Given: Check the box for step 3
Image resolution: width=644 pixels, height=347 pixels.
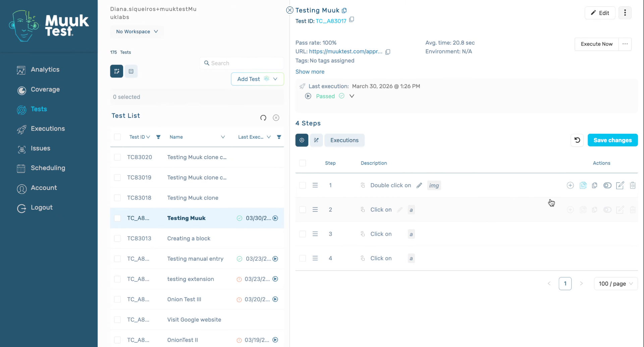Looking at the screenshot, I should [303, 234].
